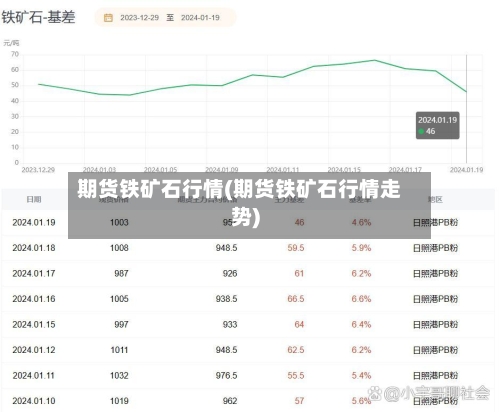
Task: Click the 2024.01.19 tooltip showing 46
Action: tap(438, 125)
